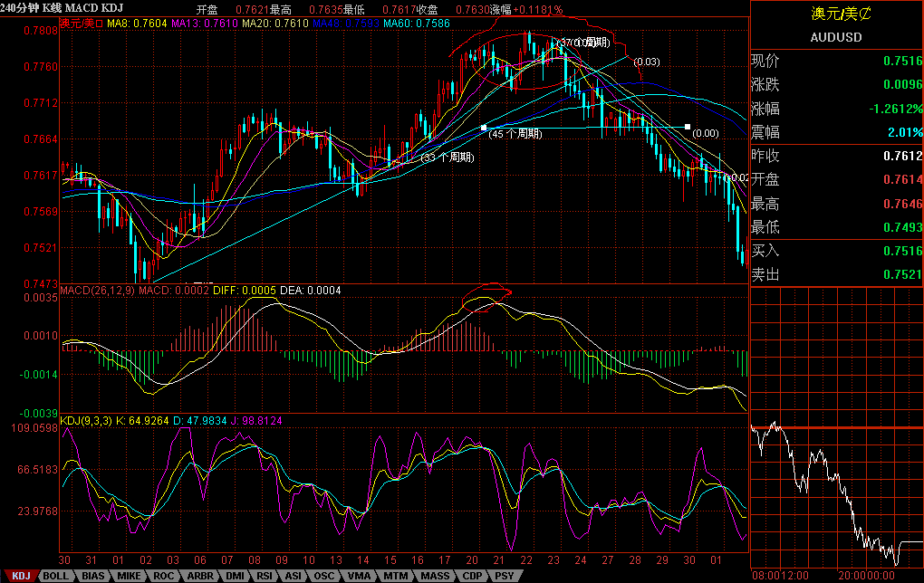Switch to the OSC indicator tab
924x583 pixels.
coord(323,576)
